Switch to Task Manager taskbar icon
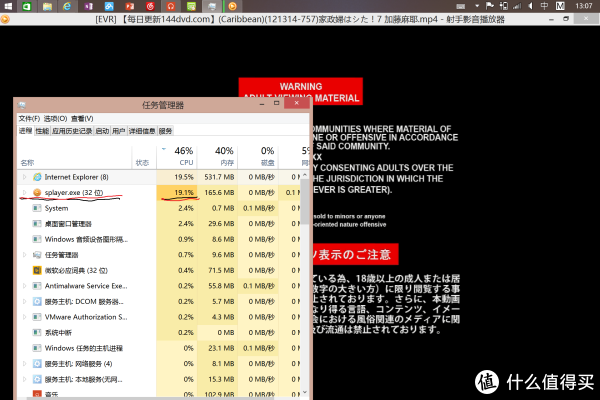 coord(212,6)
